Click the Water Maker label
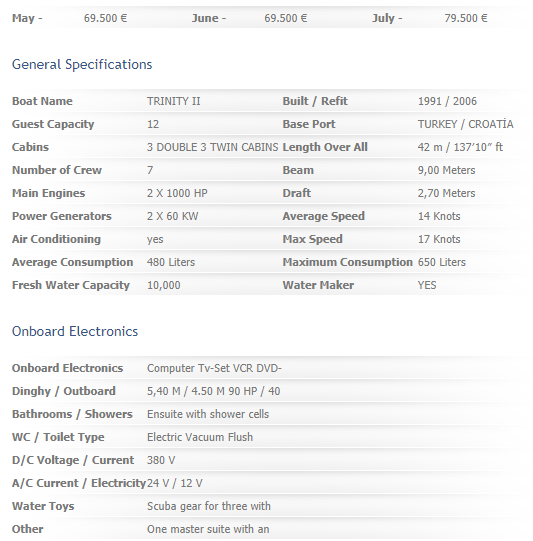Viewport: 533px width, 541px height. [318, 285]
